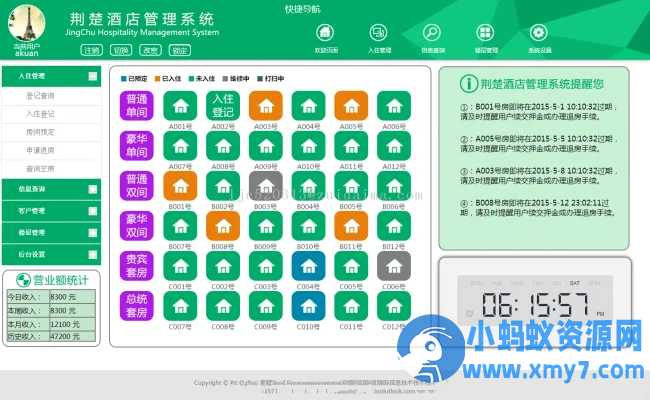Select room A012 icon
The image size is (650, 400).
[x=394, y=146]
